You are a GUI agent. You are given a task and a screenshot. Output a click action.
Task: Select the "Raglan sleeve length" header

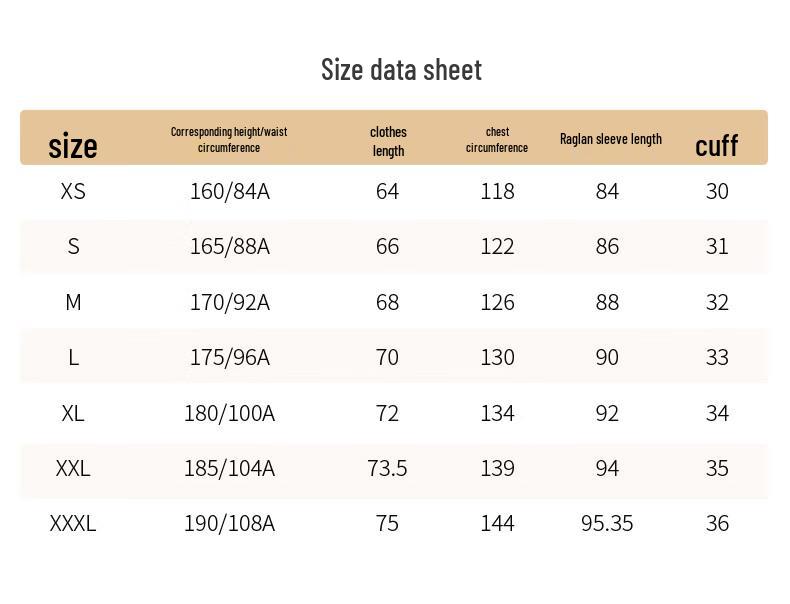pos(610,139)
